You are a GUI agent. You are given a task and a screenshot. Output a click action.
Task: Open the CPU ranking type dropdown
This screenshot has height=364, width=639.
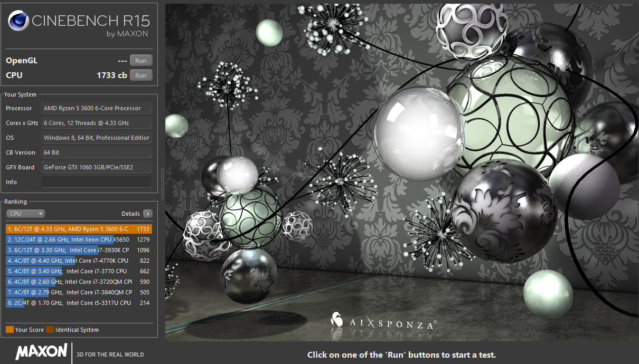(x=26, y=214)
